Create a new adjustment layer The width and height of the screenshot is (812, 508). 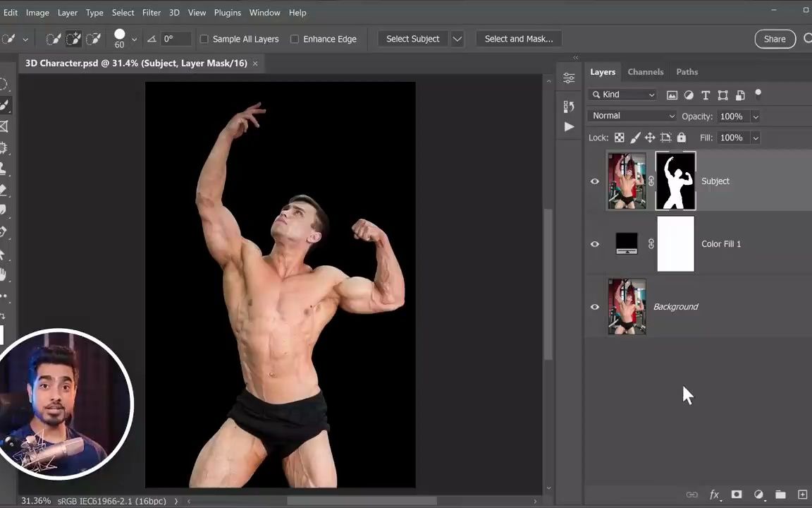758,494
